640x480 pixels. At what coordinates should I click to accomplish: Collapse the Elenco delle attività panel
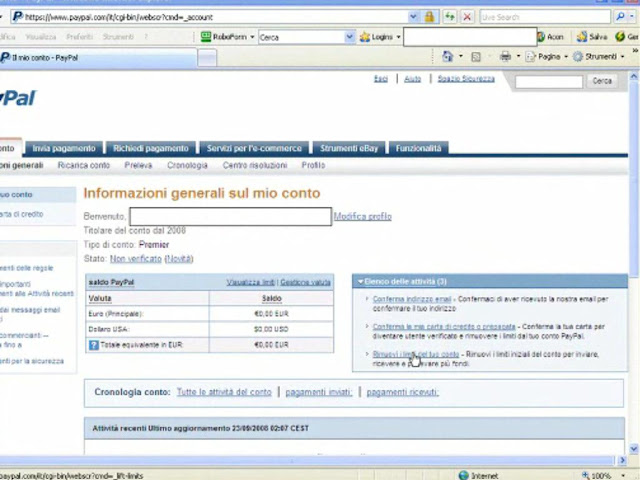click(x=361, y=282)
